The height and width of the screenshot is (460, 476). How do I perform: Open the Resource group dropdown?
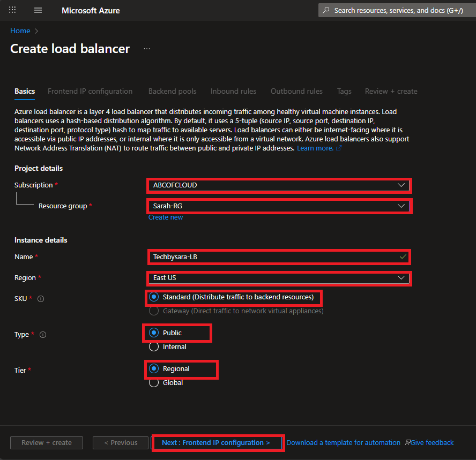(279, 206)
